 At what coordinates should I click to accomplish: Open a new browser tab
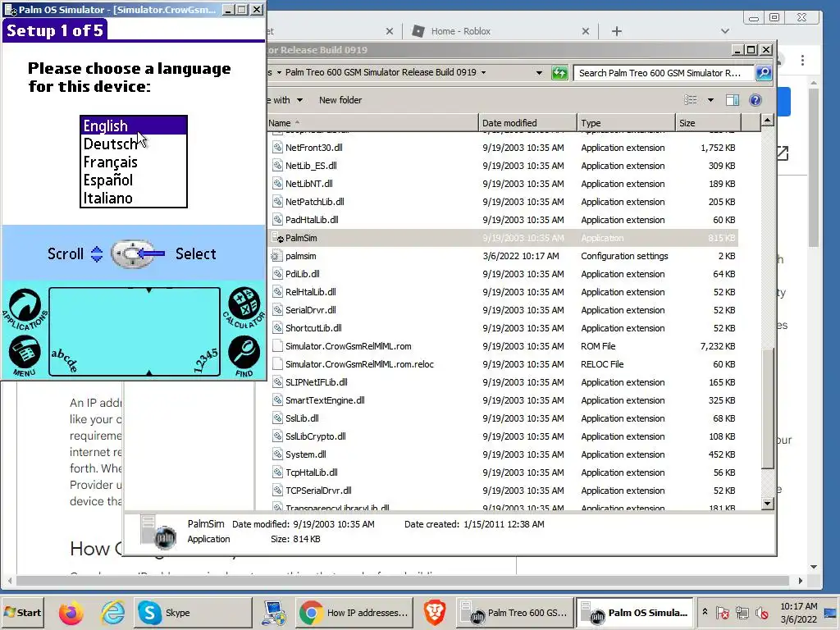[x=617, y=31]
